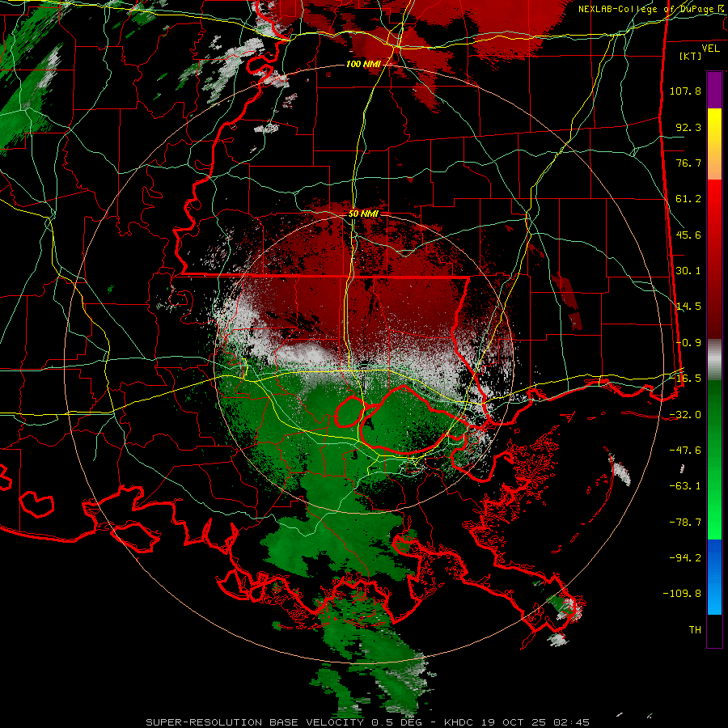This screenshot has width=728, height=728.
Task: Click the -78.7 scale value
Action: point(685,523)
